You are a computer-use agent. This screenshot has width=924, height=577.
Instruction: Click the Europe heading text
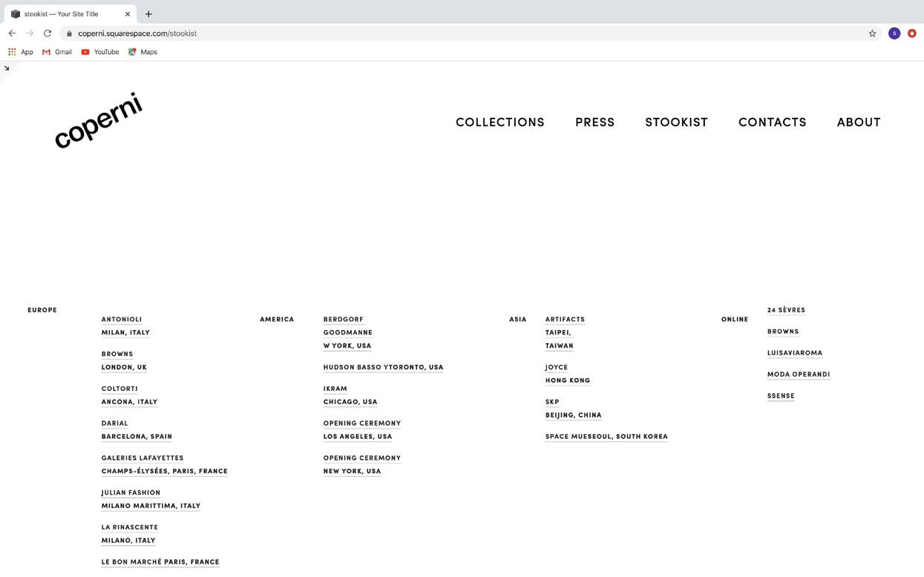(42, 311)
